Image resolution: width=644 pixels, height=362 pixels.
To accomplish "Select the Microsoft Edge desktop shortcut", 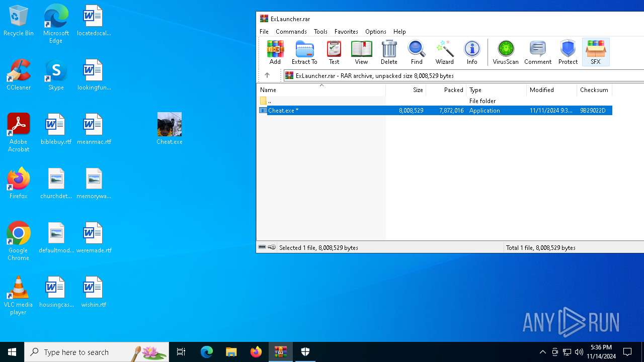I will tap(56, 24).
